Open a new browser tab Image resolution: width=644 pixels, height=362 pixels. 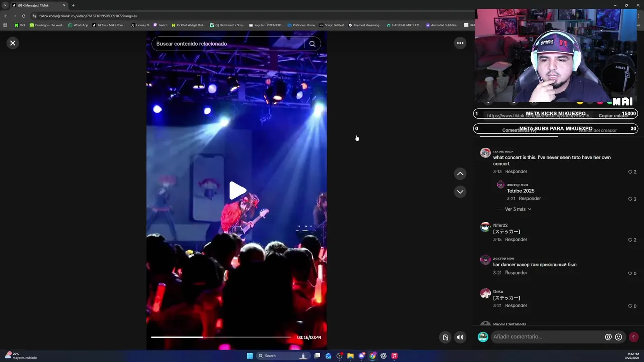[73, 5]
